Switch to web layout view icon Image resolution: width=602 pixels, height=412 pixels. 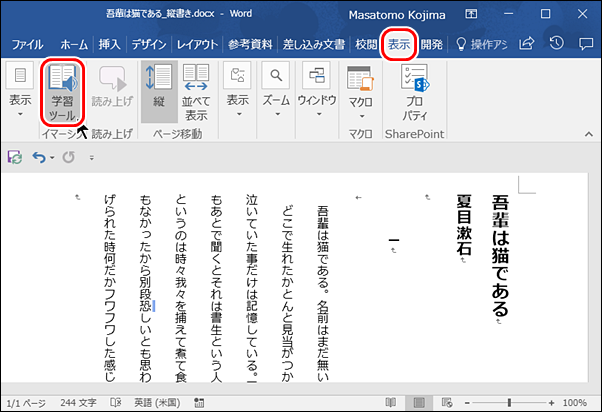tap(447, 403)
